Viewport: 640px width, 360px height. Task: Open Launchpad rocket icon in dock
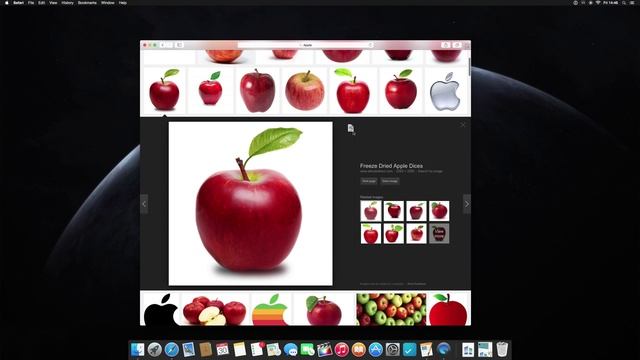(x=155, y=350)
